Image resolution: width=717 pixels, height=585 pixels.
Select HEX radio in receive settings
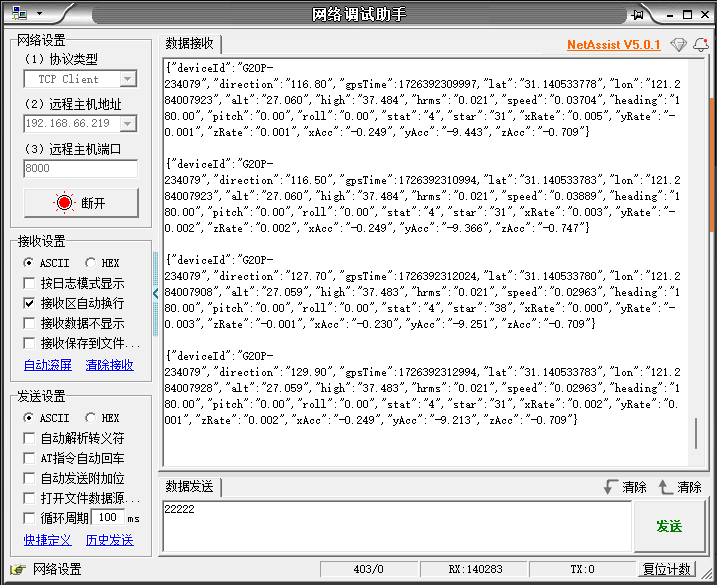click(91, 262)
